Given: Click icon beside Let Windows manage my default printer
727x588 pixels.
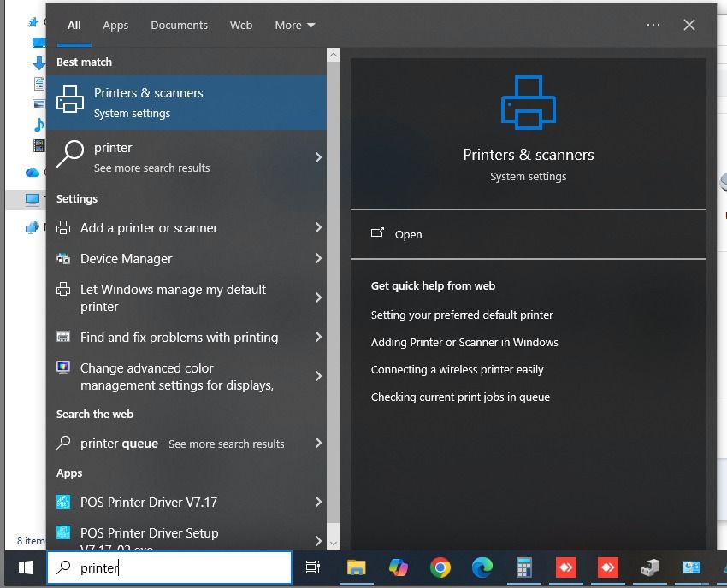Looking at the screenshot, I should click(63, 289).
